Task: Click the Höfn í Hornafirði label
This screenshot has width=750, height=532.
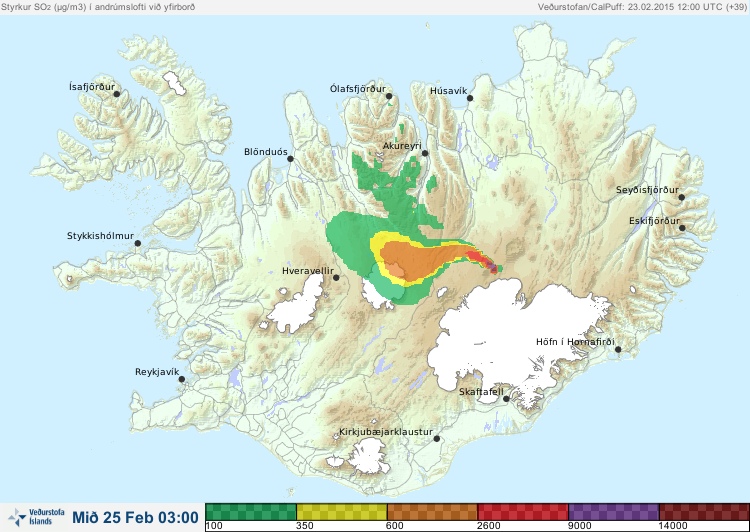Action: [575, 342]
